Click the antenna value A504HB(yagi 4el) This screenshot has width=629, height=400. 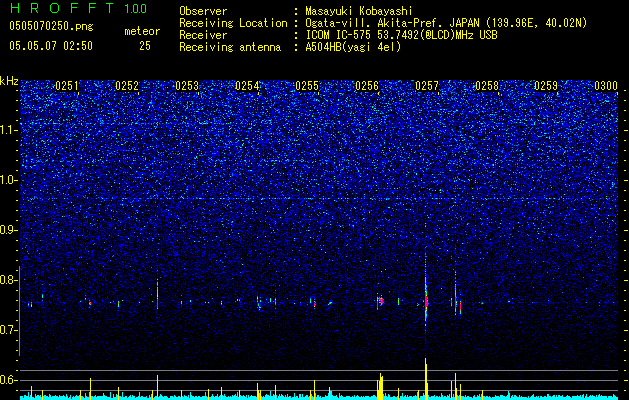click(353, 47)
